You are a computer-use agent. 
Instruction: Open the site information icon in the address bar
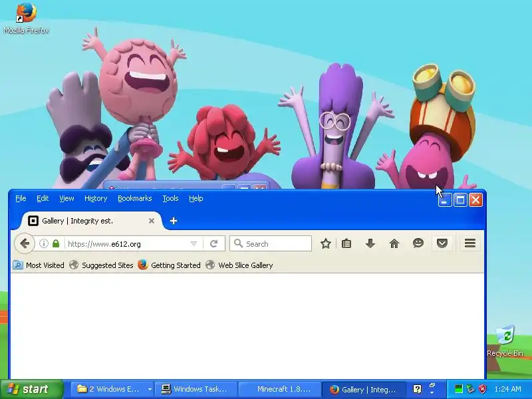(44, 243)
